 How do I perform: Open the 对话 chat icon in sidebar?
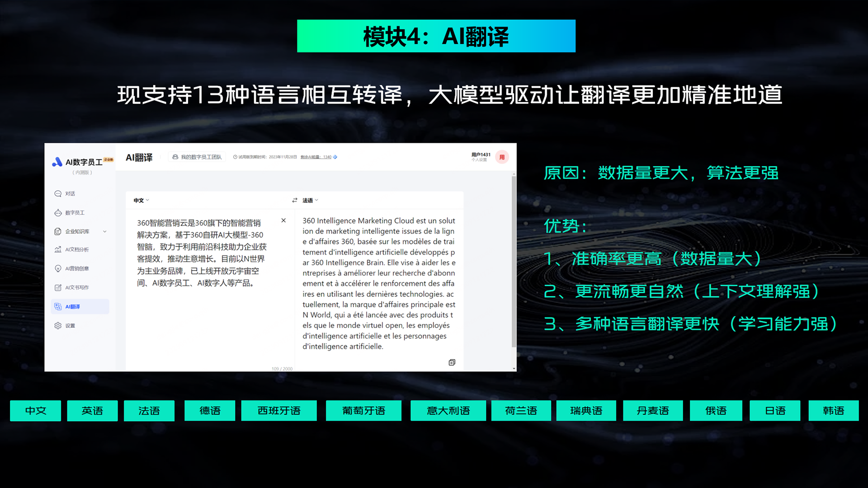[58, 194]
